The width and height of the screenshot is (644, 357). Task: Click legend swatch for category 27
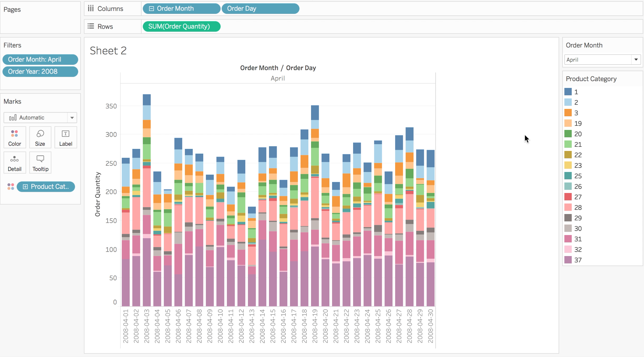point(568,197)
